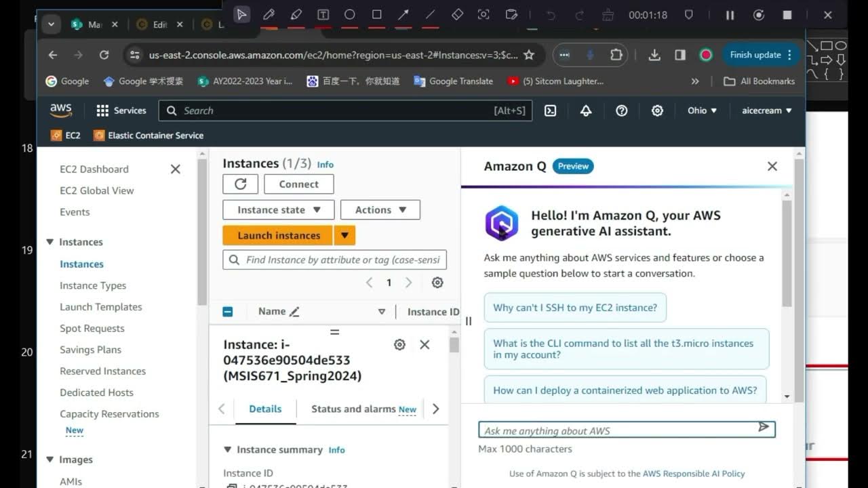
Task: Close the Amazon Q panel
Action: pyautogui.click(x=772, y=166)
